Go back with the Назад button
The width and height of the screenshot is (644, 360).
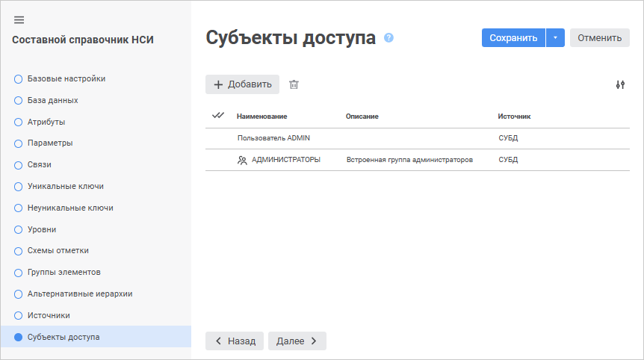(x=235, y=341)
